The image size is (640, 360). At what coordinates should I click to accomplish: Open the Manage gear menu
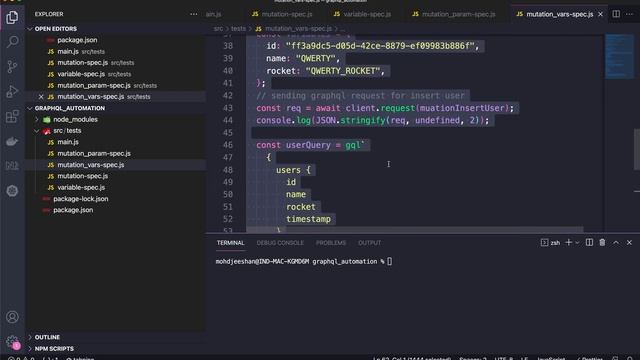tap(12, 342)
